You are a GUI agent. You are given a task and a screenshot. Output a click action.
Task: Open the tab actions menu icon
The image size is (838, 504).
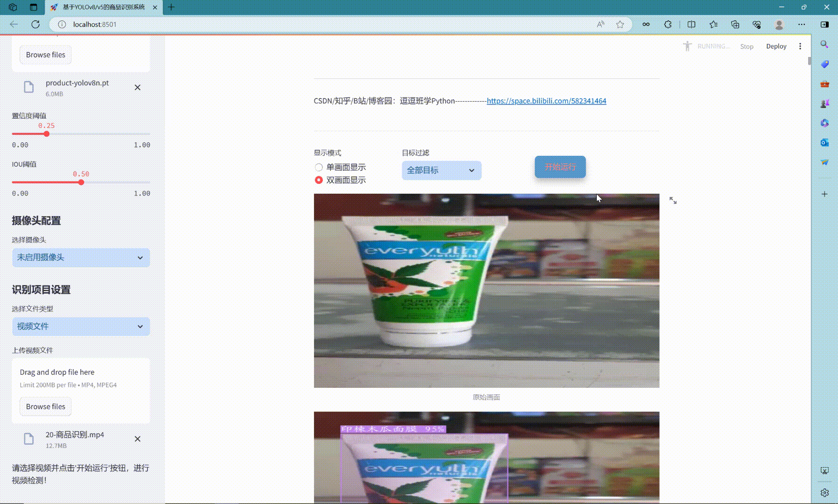tap(33, 7)
